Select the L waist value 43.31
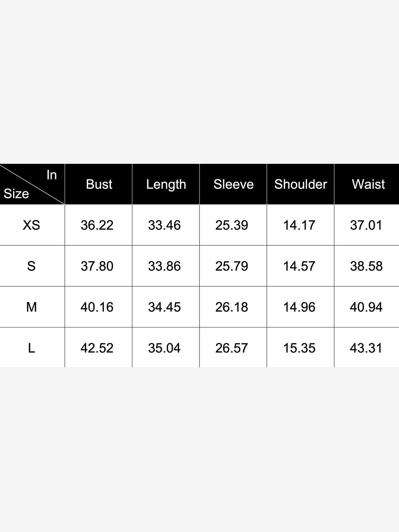The width and height of the screenshot is (399, 532). [x=366, y=348]
